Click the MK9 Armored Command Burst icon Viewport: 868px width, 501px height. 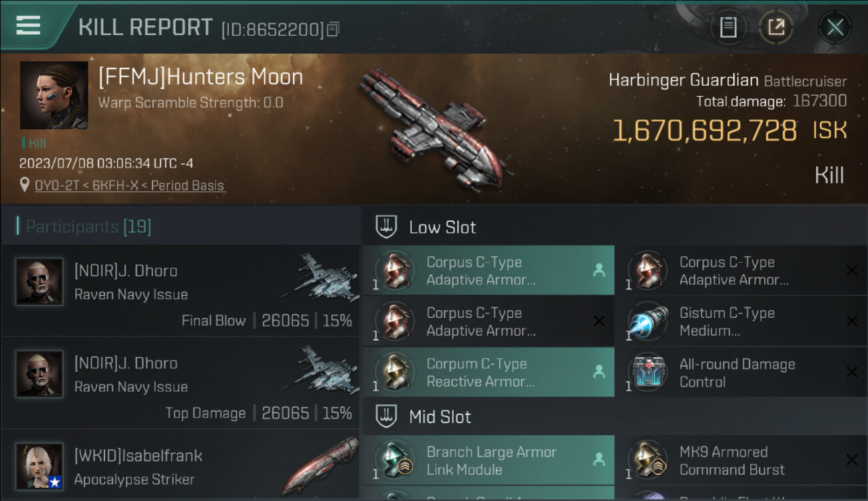tap(648, 460)
